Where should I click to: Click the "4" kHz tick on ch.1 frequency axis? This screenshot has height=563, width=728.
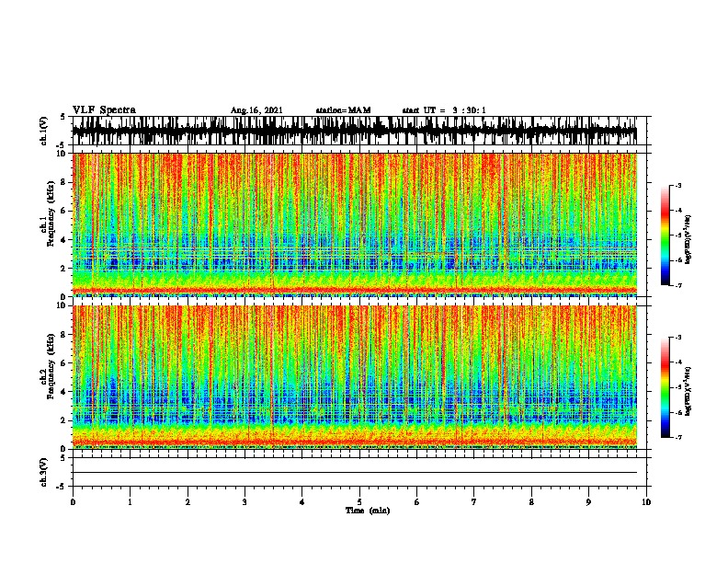pyautogui.click(x=64, y=240)
